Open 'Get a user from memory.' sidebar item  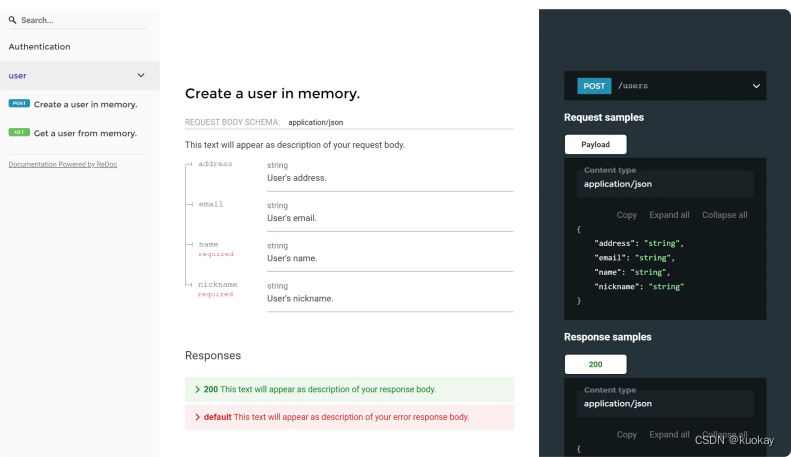pyautogui.click(x=85, y=133)
